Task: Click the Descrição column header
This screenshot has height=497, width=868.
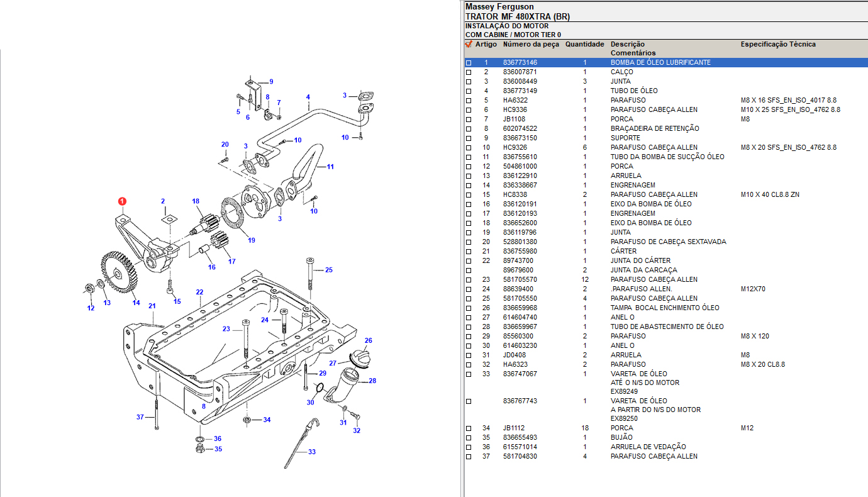Action: click(627, 45)
